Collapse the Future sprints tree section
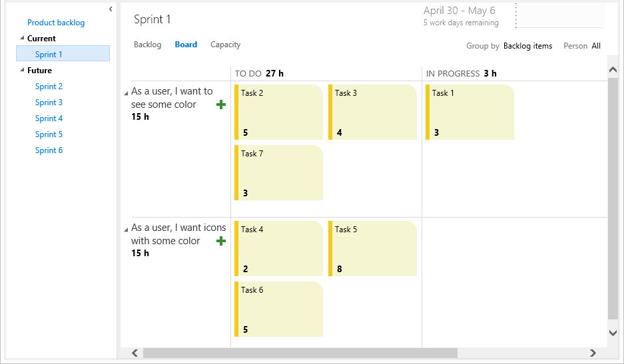This screenshot has height=364, width=624. pyautogui.click(x=22, y=70)
